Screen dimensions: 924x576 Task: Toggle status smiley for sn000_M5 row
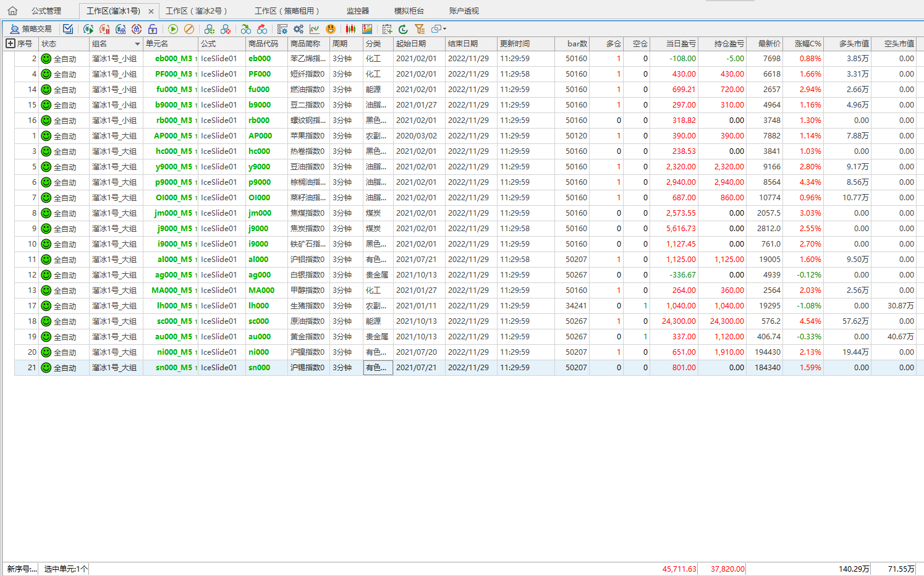click(x=46, y=368)
